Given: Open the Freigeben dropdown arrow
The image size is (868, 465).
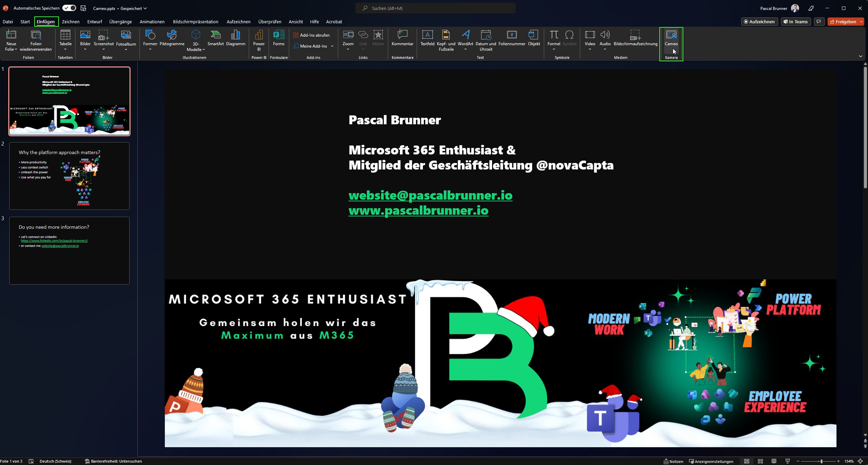Looking at the screenshot, I should click(x=861, y=22).
